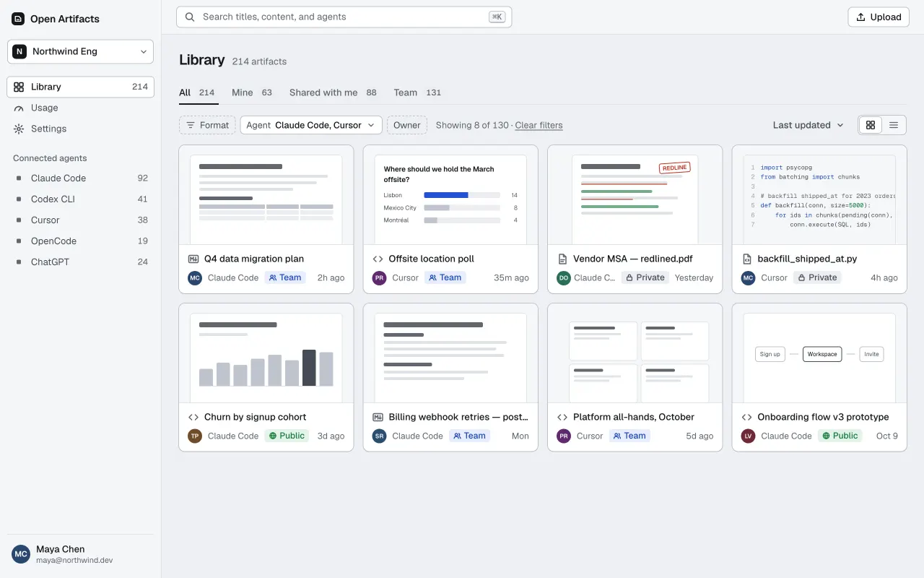Switch to grid view
The image size is (924, 578).
[871, 125]
